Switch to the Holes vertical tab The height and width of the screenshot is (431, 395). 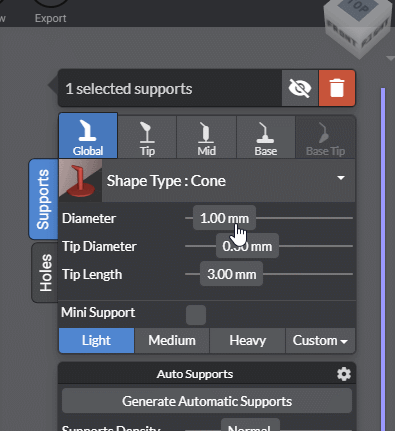[x=45, y=273]
